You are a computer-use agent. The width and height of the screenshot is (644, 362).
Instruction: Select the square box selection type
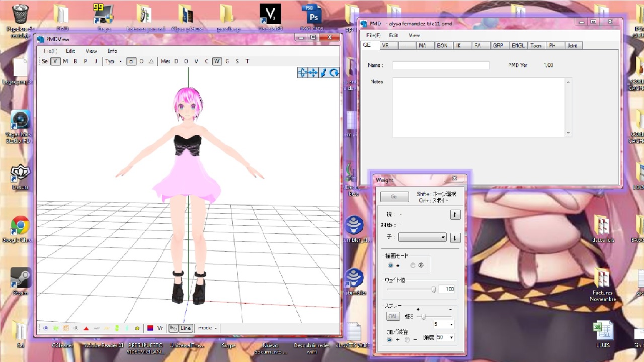tap(131, 61)
